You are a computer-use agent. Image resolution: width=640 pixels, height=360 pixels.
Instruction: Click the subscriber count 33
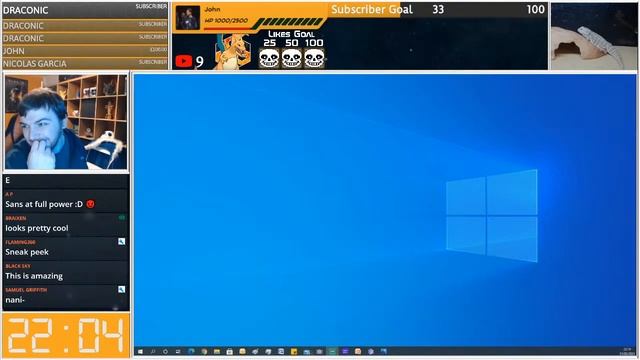coord(438,9)
